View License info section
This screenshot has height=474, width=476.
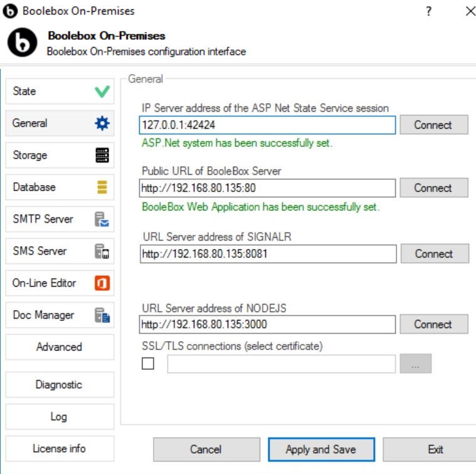[x=60, y=449]
